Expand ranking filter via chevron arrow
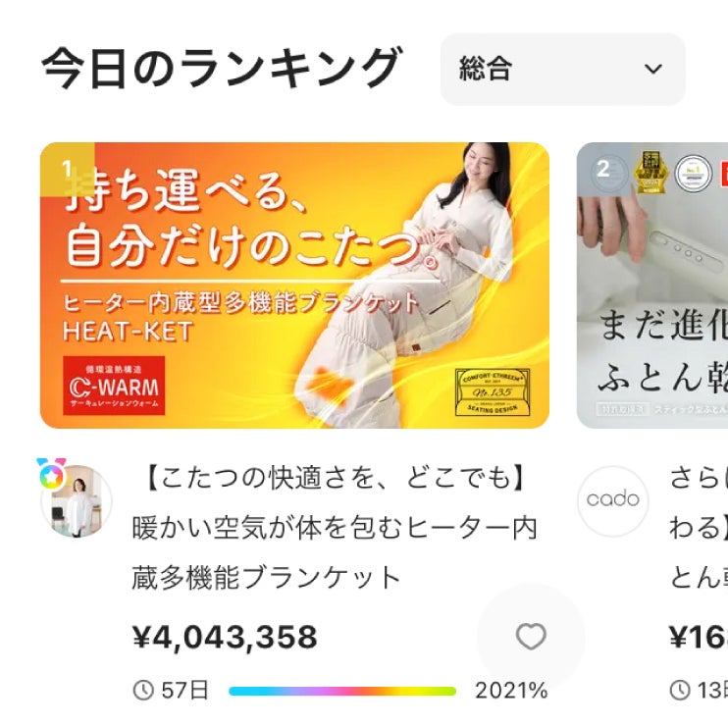The image size is (728, 726). point(653,69)
